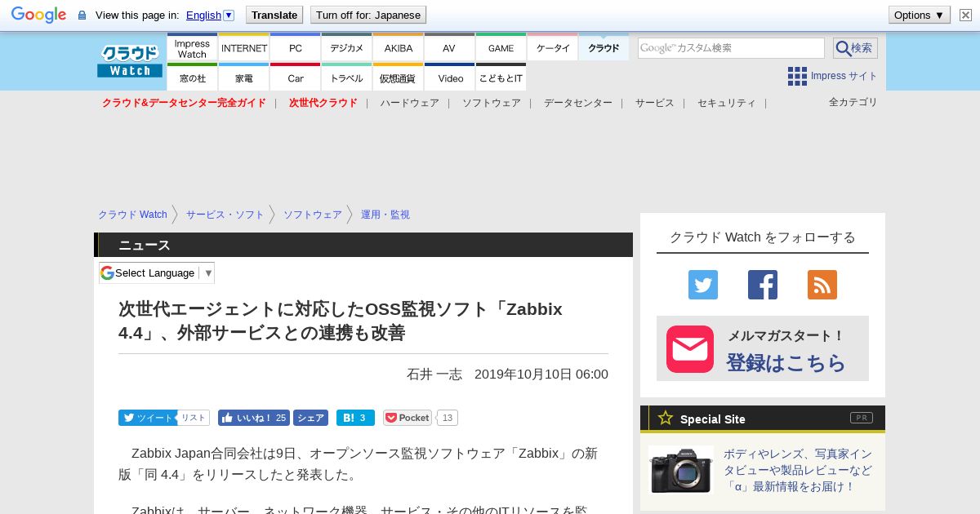Screen dimensions: 980x514
Task: Open the INTERNET tab
Action: click(243, 48)
